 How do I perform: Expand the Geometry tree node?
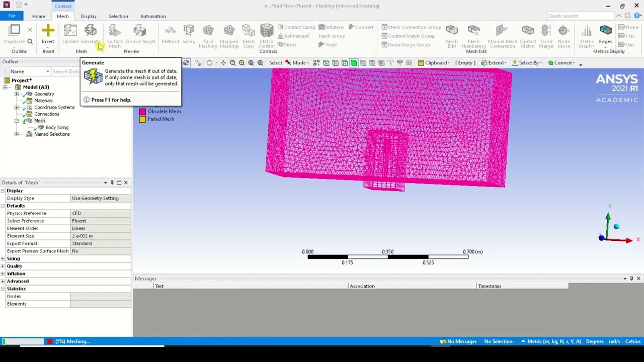pos(17,94)
